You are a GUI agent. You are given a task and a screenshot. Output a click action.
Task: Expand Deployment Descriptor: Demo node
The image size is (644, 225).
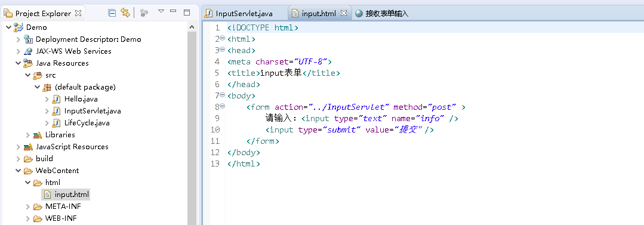[19, 39]
